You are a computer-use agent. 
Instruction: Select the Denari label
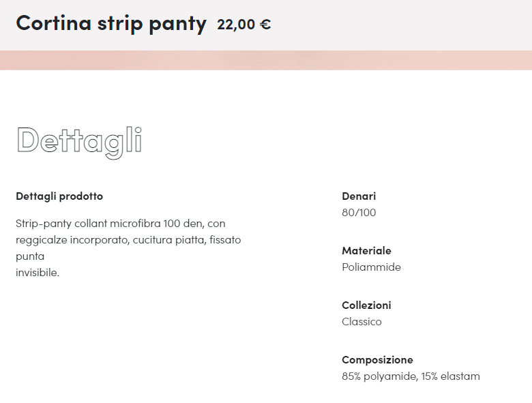(x=359, y=196)
